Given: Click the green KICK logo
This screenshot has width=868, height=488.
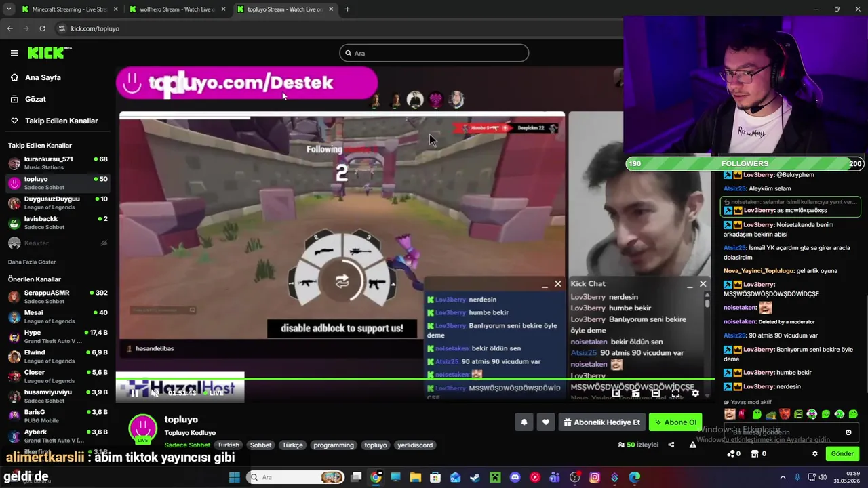Looking at the screenshot, I should click(49, 53).
